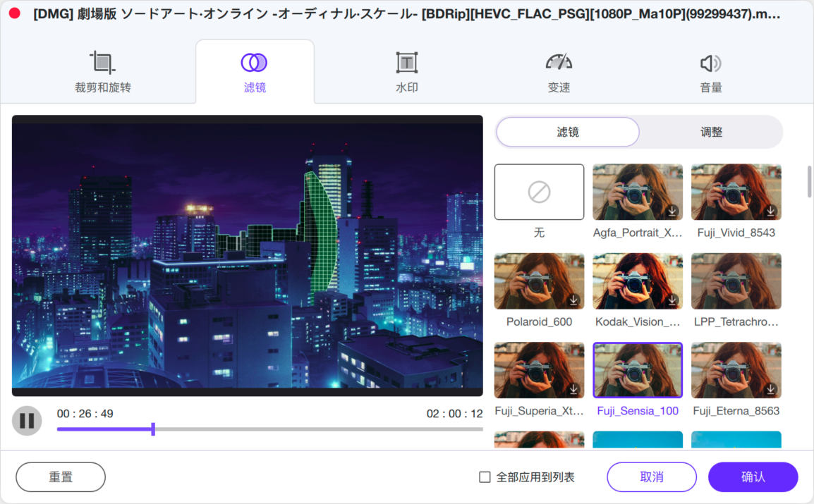Viewport: 814px width, 504px height.
Task: Apply the Fuji_Vivid_8543 filter thumbnail
Action: click(736, 192)
